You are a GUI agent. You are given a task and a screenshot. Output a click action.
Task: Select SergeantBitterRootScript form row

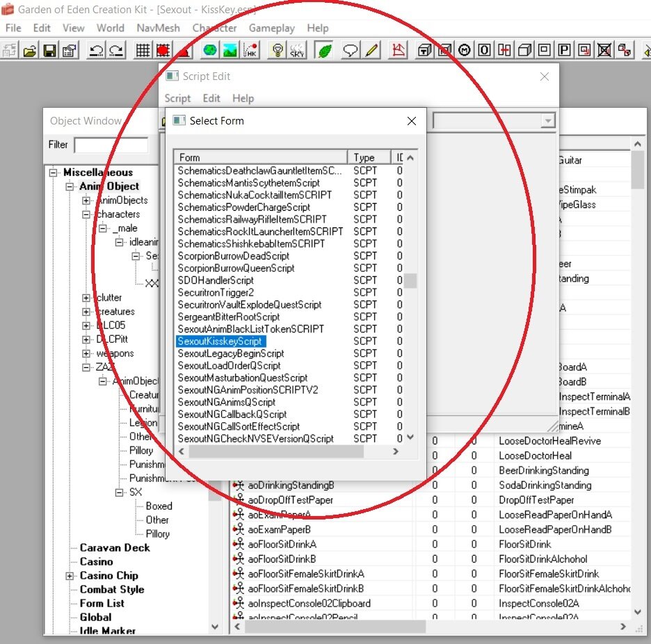(229, 317)
